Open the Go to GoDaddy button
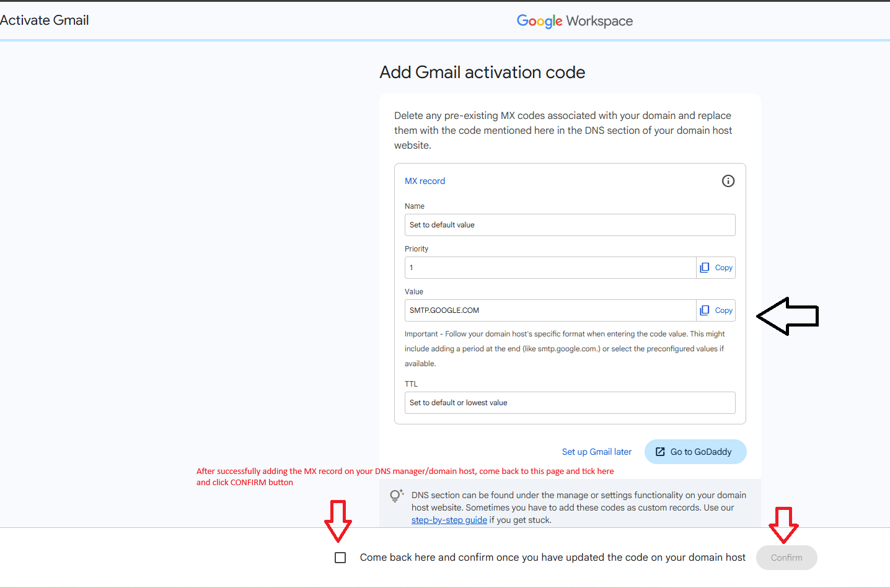Image resolution: width=890 pixels, height=588 pixels. (x=695, y=452)
